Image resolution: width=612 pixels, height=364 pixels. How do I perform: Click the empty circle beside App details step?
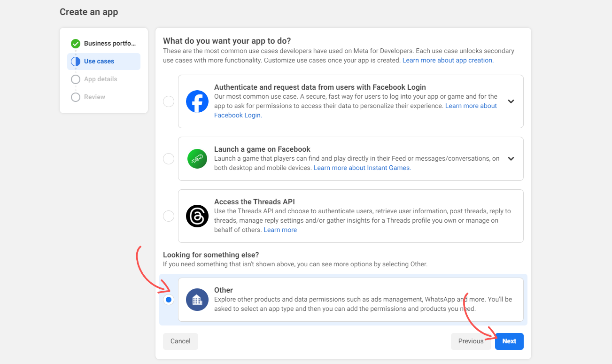pos(76,79)
